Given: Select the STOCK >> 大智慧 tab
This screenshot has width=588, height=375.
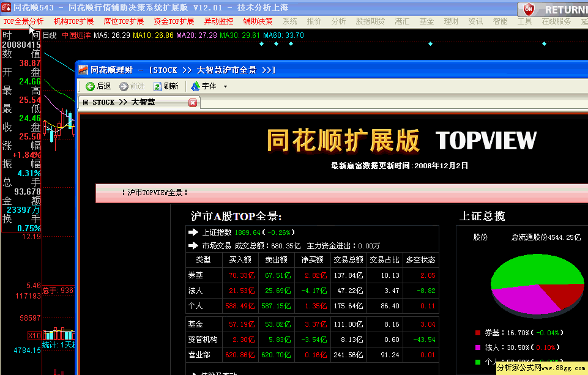Looking at the screenshot, I should 139,102.
